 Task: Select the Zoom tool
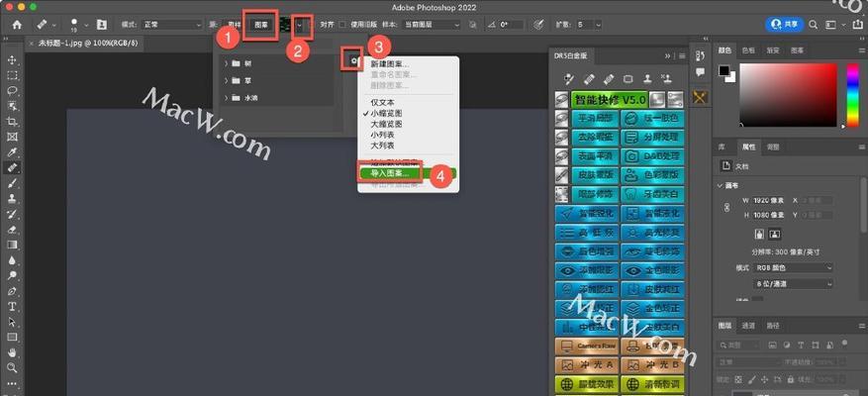pos(12,367)
